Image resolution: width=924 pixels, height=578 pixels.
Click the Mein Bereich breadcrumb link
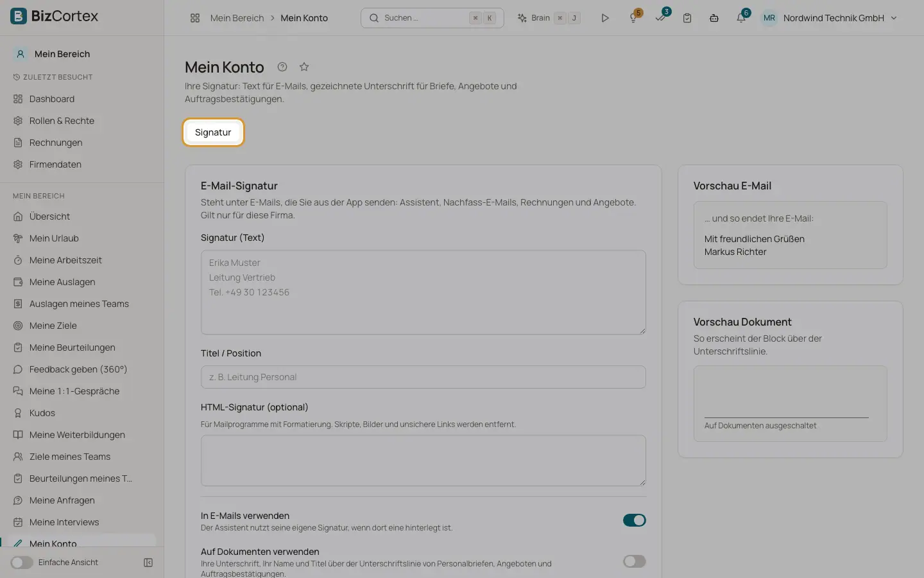point(237,18)
